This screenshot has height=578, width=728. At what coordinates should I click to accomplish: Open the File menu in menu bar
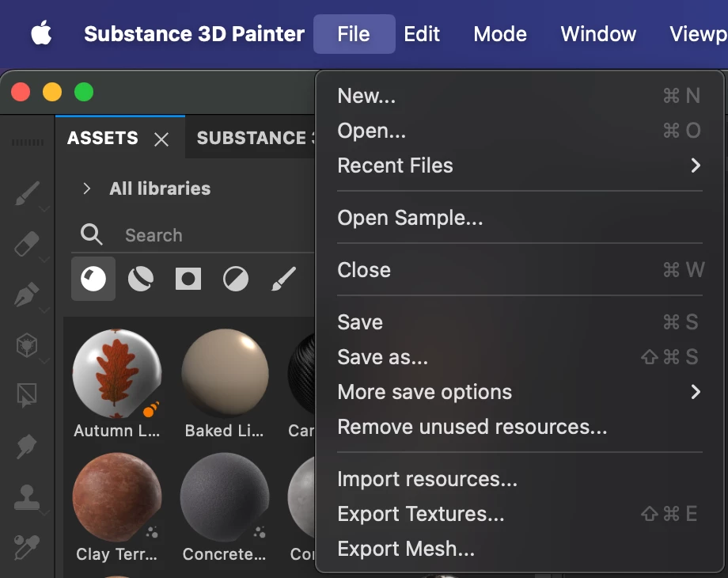pyautogui.click(x=354, y=34)
